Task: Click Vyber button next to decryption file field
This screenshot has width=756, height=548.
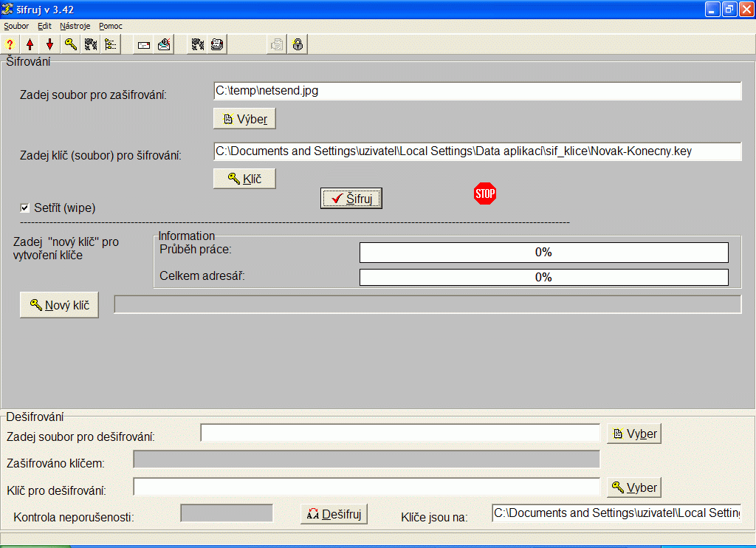Action: [x=633, y=434]
